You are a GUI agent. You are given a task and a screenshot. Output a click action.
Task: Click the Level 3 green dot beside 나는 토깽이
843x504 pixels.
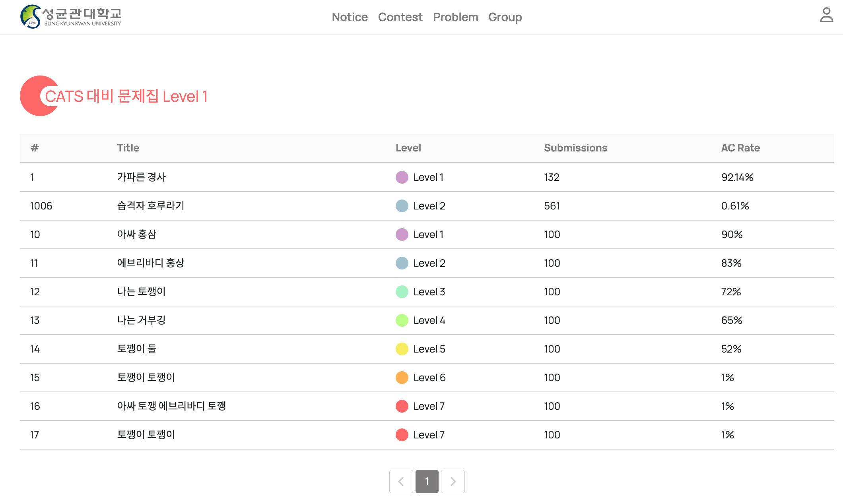click(402, 292)
